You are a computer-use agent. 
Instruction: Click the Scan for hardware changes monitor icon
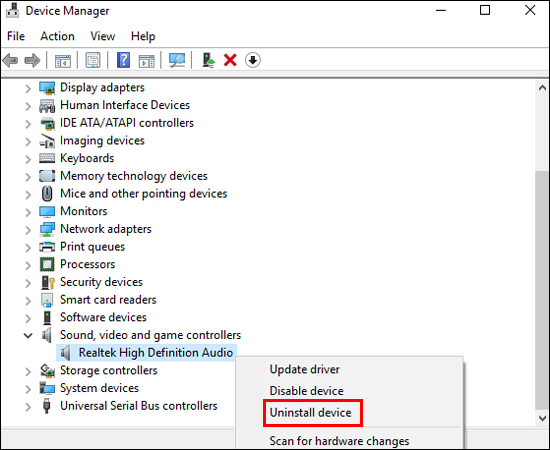tap(177, 60)
